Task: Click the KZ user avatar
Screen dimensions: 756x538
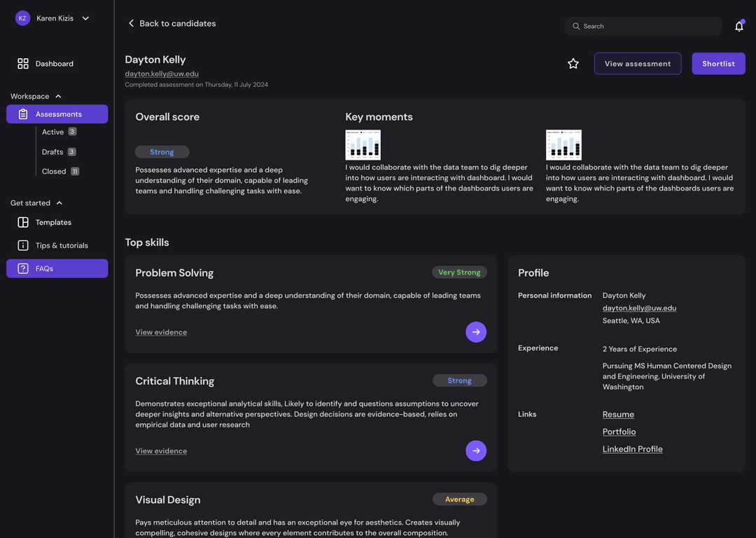Action: click(22, 18)
